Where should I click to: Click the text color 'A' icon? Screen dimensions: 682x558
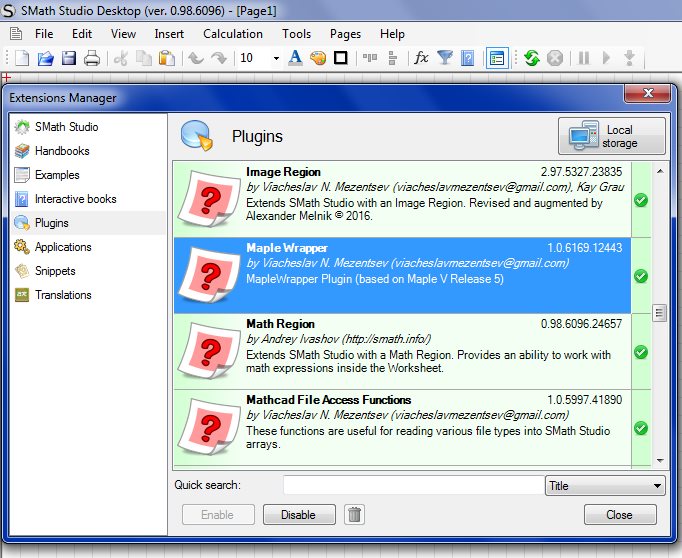point(295,58)
